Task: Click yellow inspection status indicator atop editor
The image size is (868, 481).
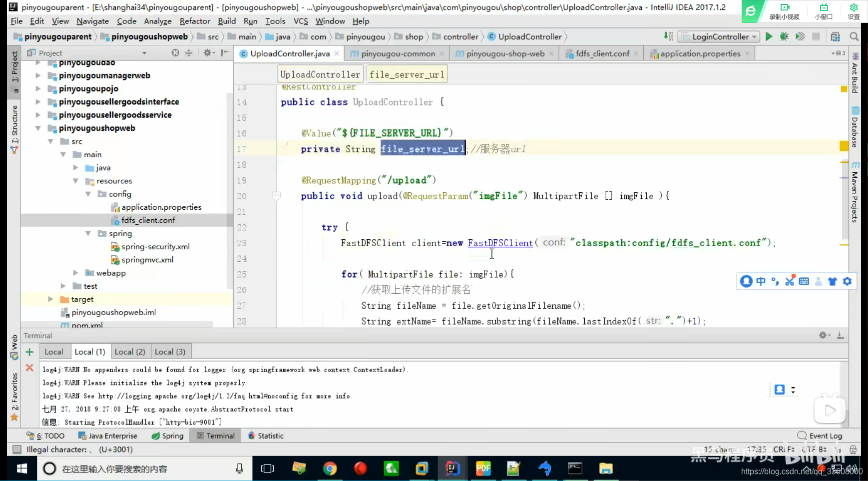Action: (x=844, y=89)
